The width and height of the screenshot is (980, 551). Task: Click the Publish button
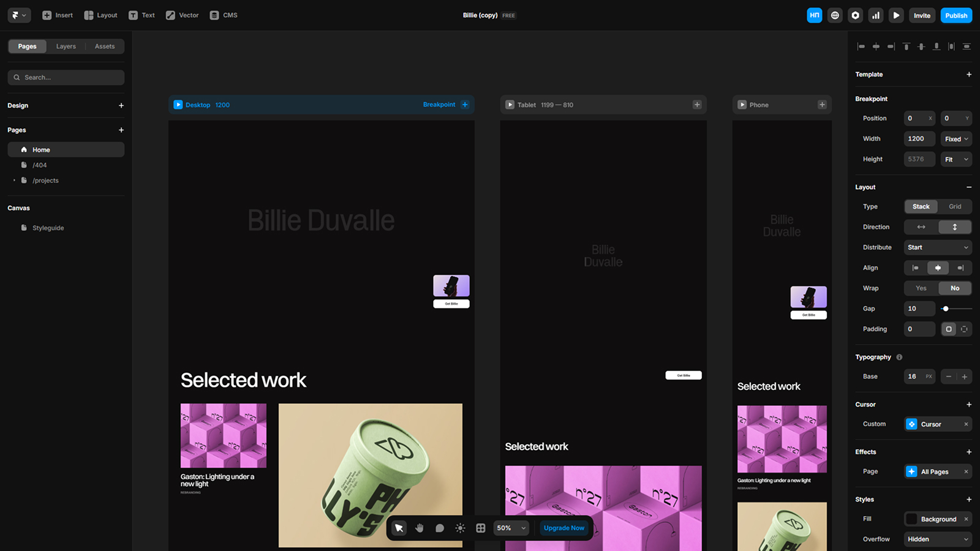tap(956, 15)
